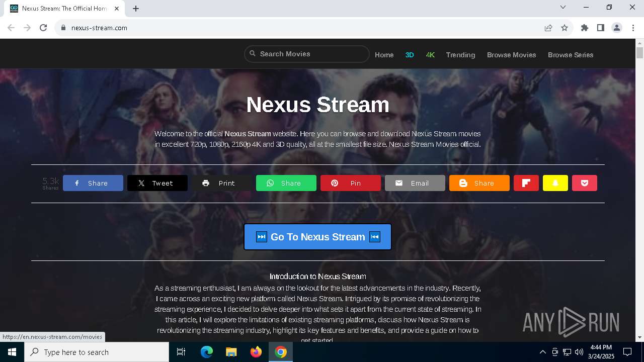Focus the Search Movies field
The image size is (644, 362).
coord(307,54)
